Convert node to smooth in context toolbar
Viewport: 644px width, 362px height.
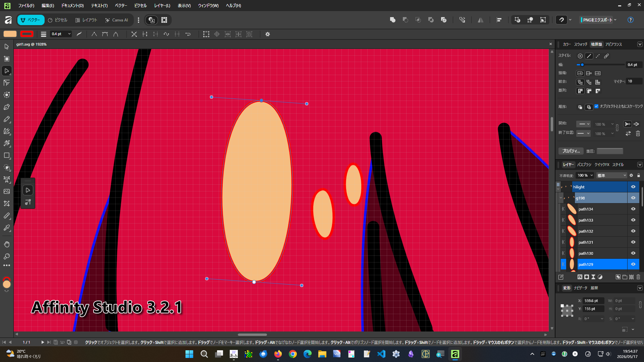point(105,34)
